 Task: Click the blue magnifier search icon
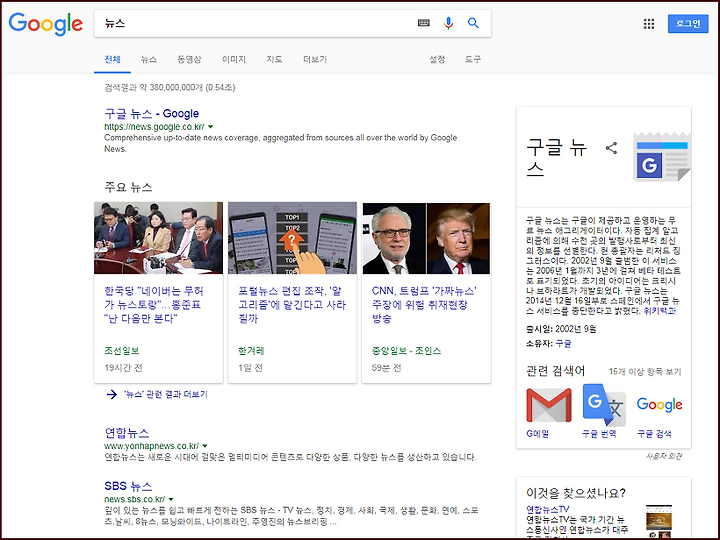(x=473, y=23)
